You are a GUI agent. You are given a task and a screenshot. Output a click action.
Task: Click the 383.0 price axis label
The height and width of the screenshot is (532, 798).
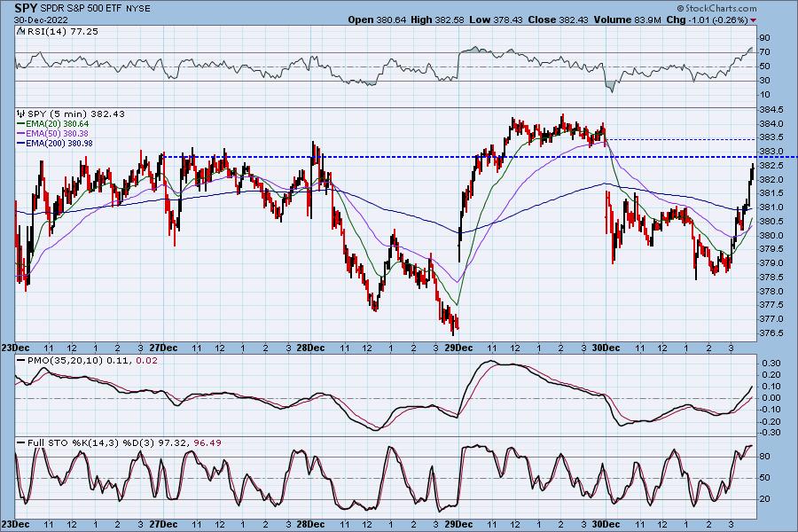click(x=771, y=152)
